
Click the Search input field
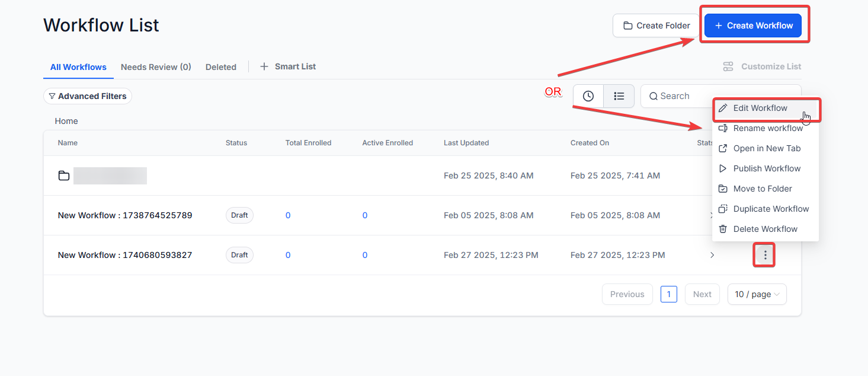point(720,96)
